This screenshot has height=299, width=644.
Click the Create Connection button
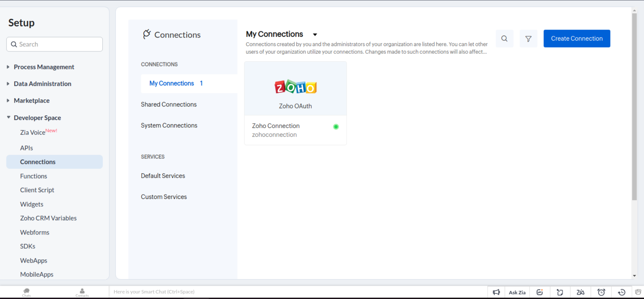577,39
